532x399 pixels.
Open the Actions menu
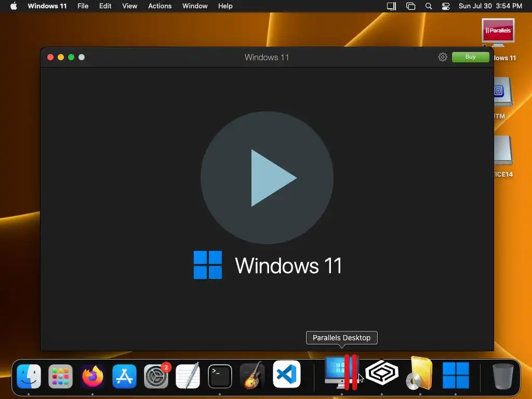[x=160, y=6]
